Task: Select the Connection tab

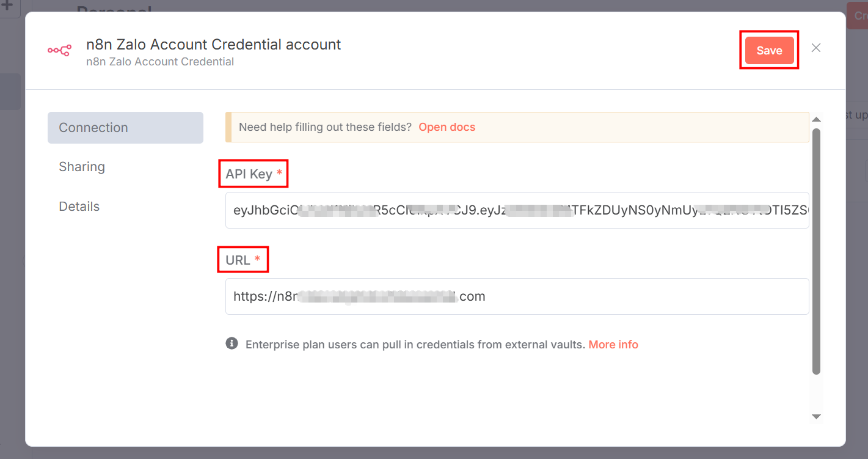Action: coord(93,127)
